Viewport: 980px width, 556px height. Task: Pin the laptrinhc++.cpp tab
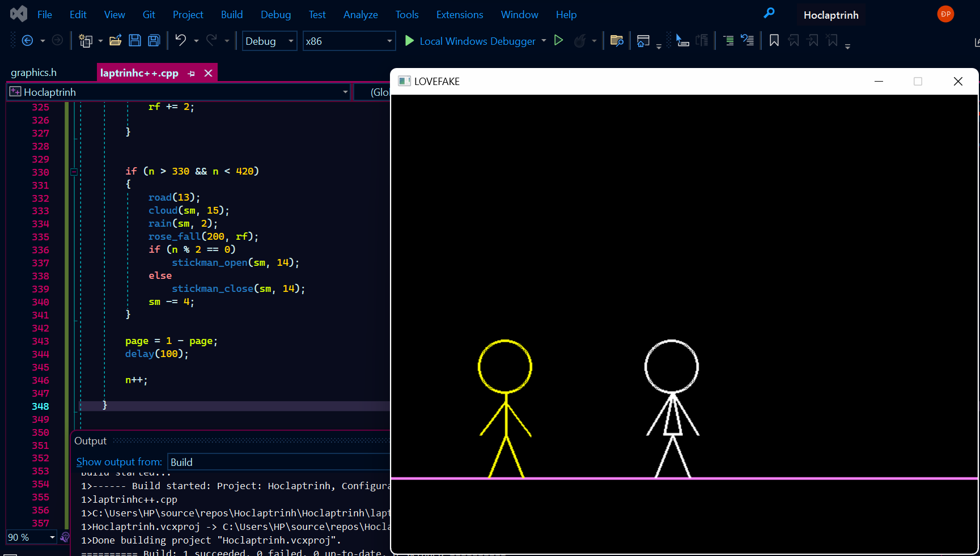coord(191,73)
